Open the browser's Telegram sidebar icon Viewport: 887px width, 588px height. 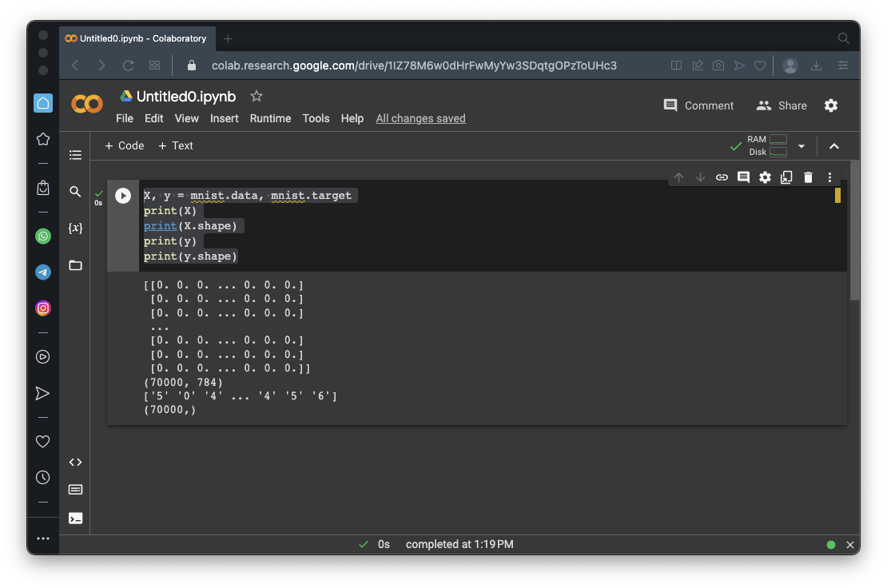(x=43, y=272)
